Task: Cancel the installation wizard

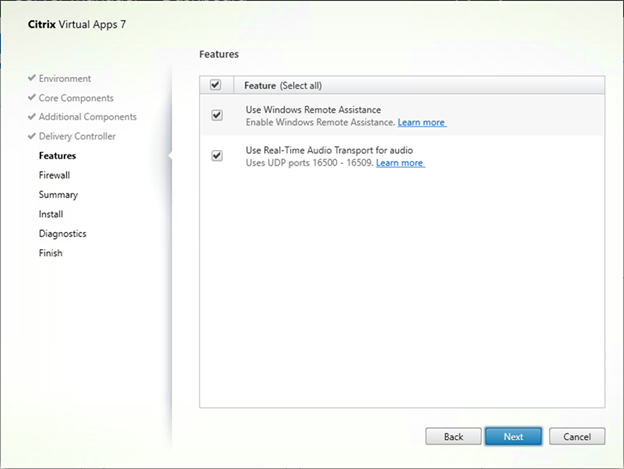Action: (577, 437)
